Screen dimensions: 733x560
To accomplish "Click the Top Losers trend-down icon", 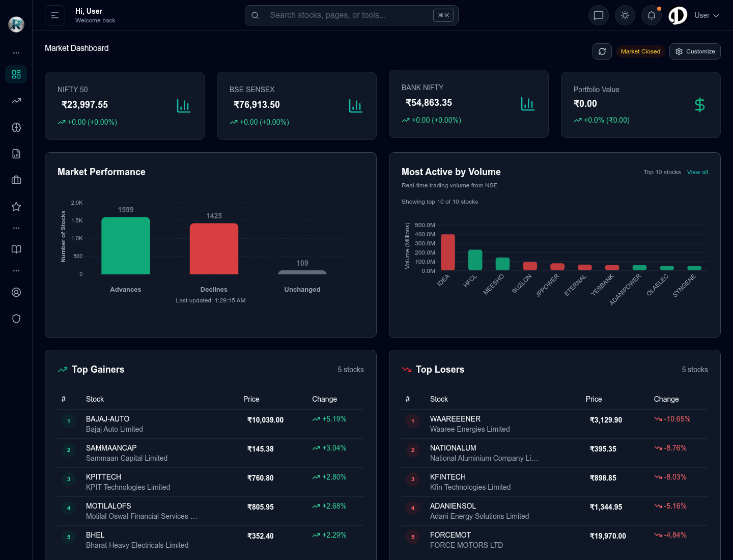I will point(407,370).
